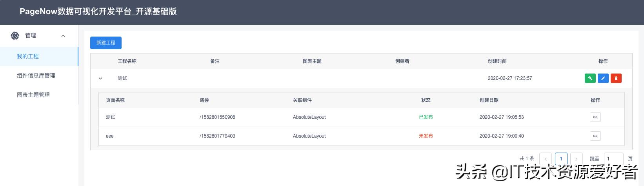Click the 关联组件 column header
Viewport: 644px width, 186px height.
(302, 100)
